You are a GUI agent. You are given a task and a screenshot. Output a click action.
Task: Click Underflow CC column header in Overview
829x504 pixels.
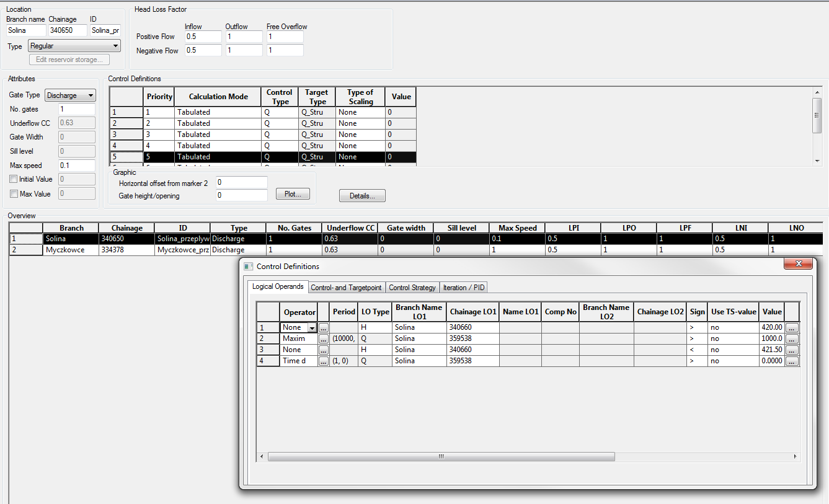[x=350, y=228]
